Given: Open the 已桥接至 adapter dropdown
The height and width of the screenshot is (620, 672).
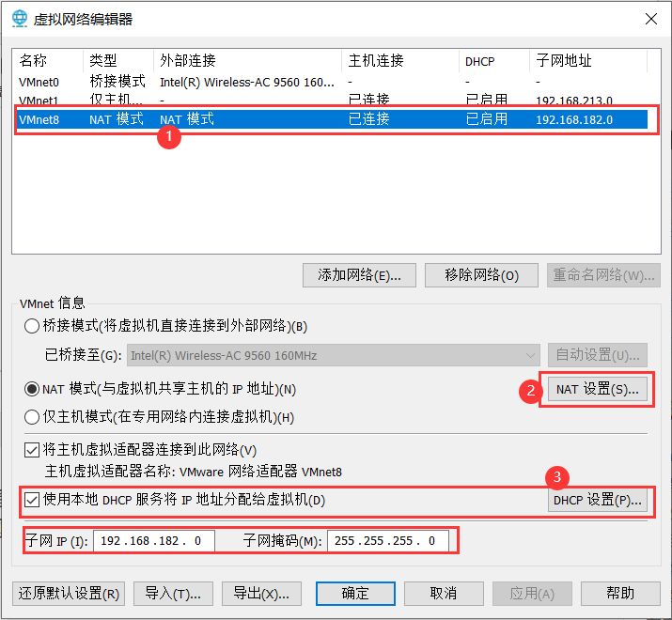Looking at the screenshot, I should pyautogui.click(x=333, y=355).
